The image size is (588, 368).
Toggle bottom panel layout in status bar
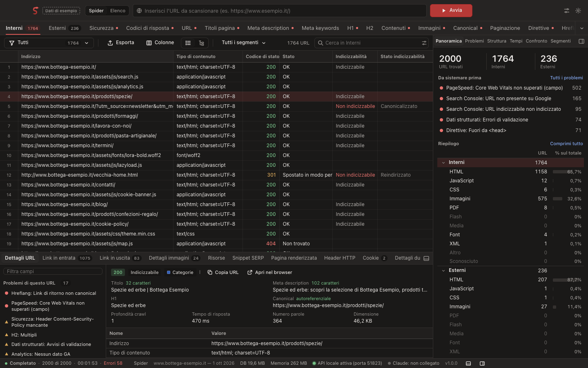(468, 364)
